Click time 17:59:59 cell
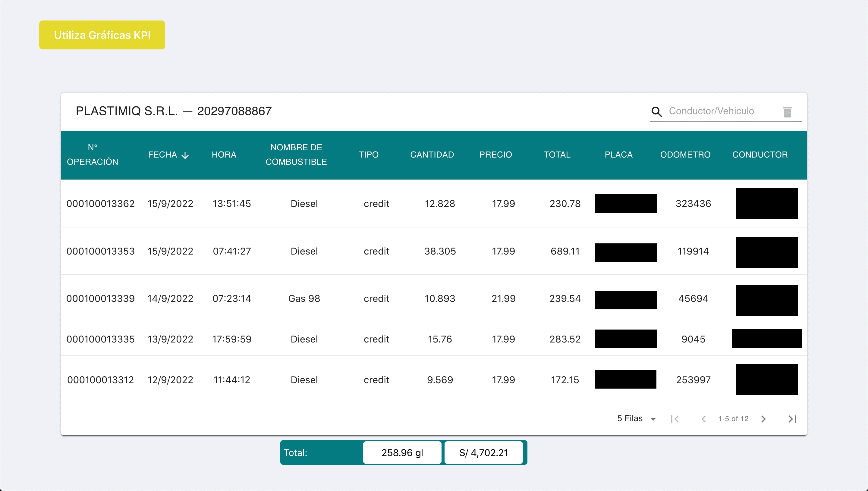This screenshot has height=491, width=868. click(232, 339)
